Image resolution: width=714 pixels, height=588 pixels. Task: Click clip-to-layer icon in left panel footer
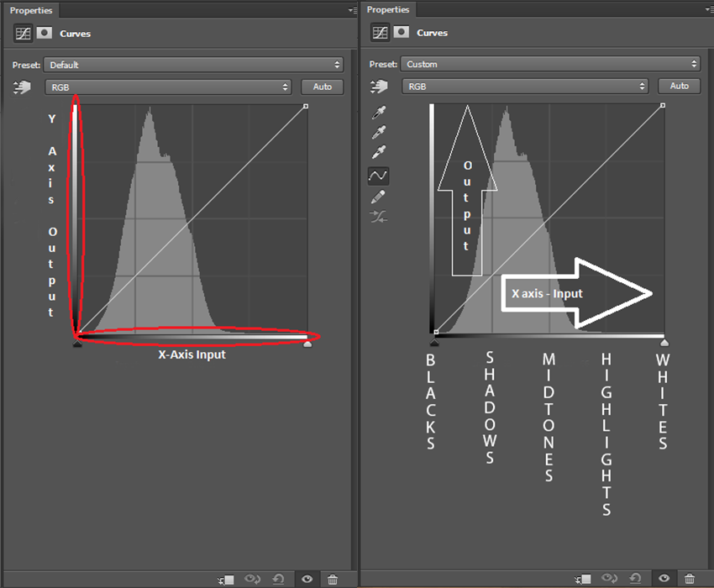click(227, 579)
